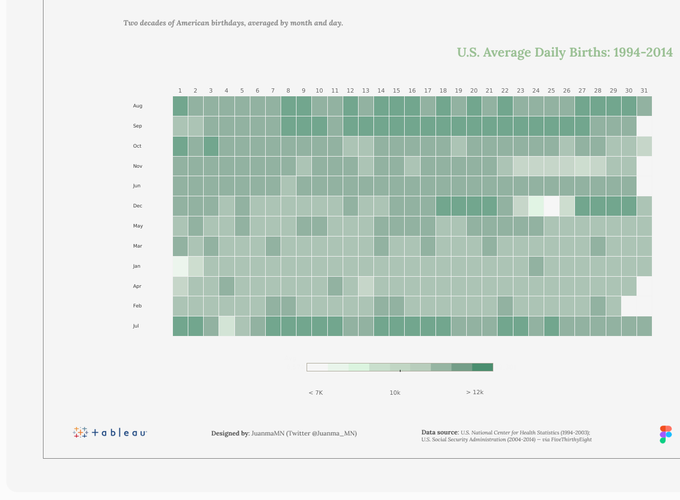Open the JuanmaMN designer credit

coord(283,433)
